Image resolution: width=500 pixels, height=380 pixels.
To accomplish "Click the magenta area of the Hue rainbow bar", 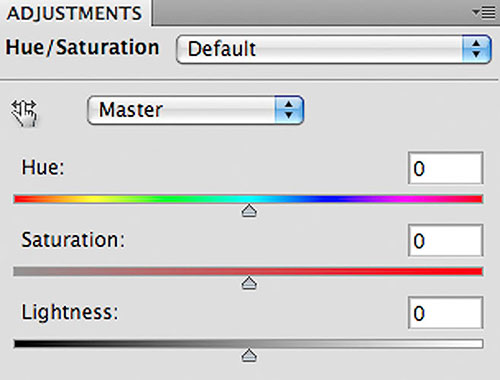I will coord(405,199).
